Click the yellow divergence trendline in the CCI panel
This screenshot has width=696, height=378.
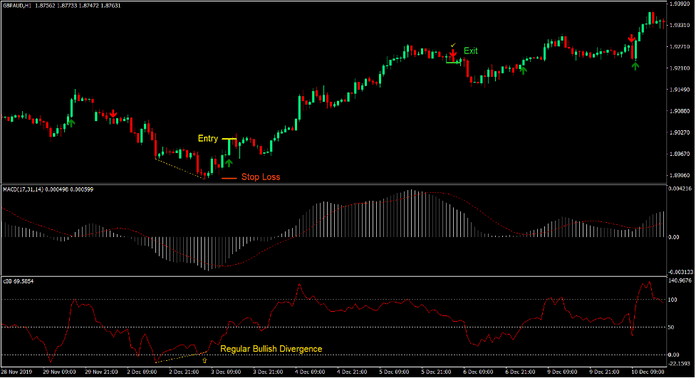click(x=181, y=358)
